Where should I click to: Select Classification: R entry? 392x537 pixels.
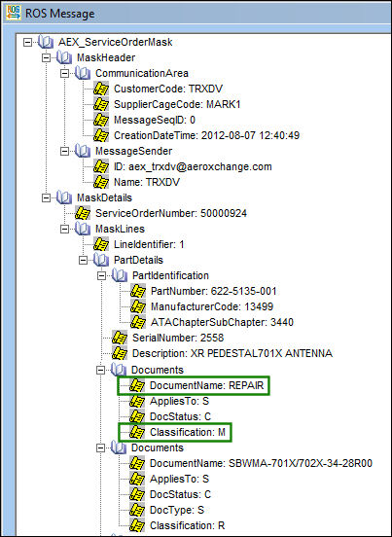(188, 526)
